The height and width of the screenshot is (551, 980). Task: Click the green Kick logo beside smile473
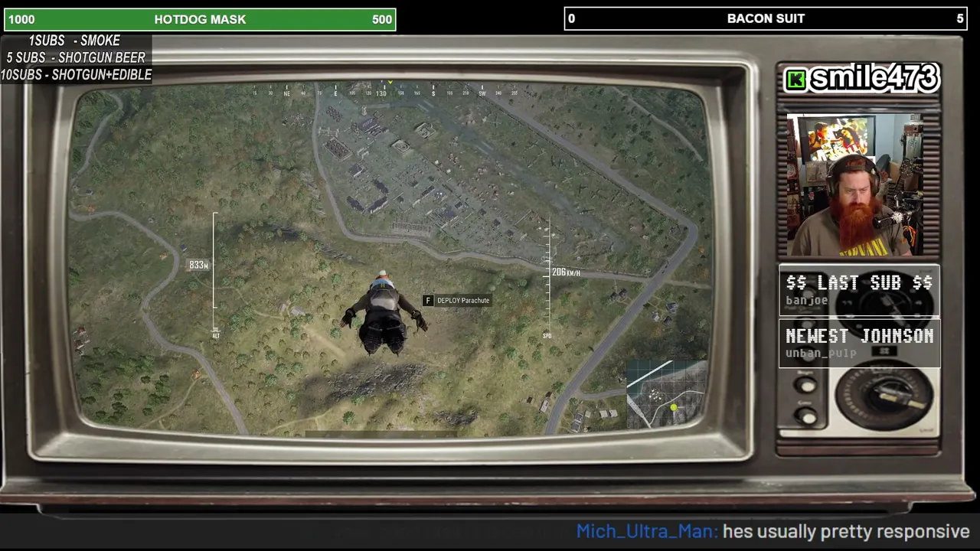796,80
